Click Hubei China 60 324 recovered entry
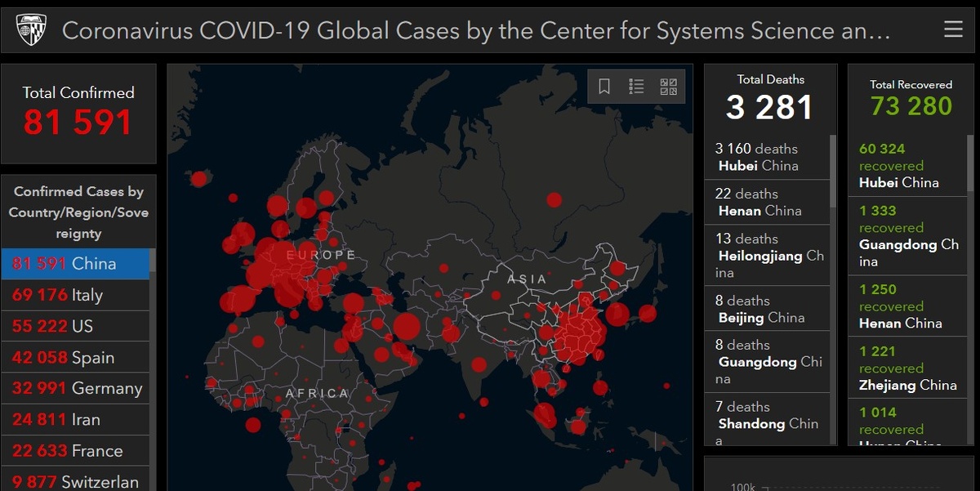Viewport: 980px width, 491px height. (908, 165)
